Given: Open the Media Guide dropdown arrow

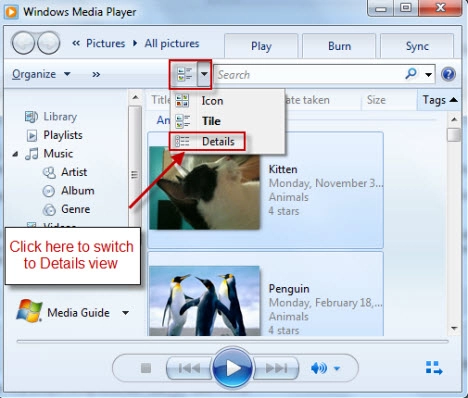Looking at the screenshot, I should point(125,313).
